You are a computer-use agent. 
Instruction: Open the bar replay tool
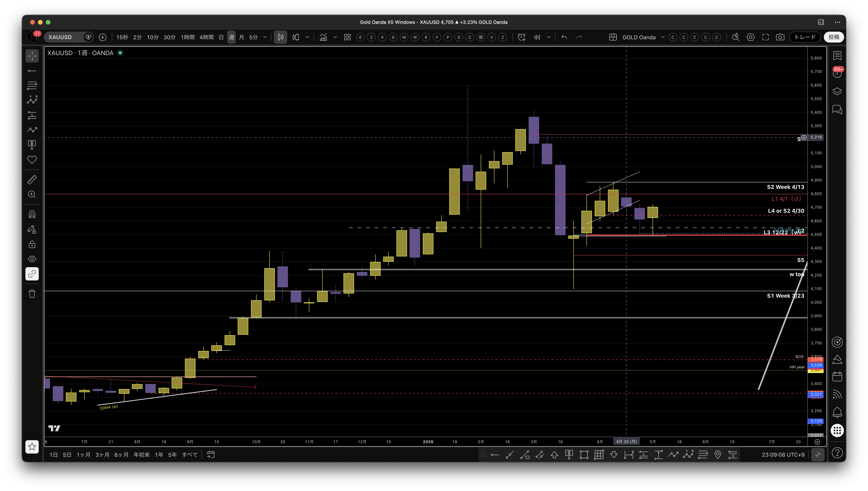537,37
